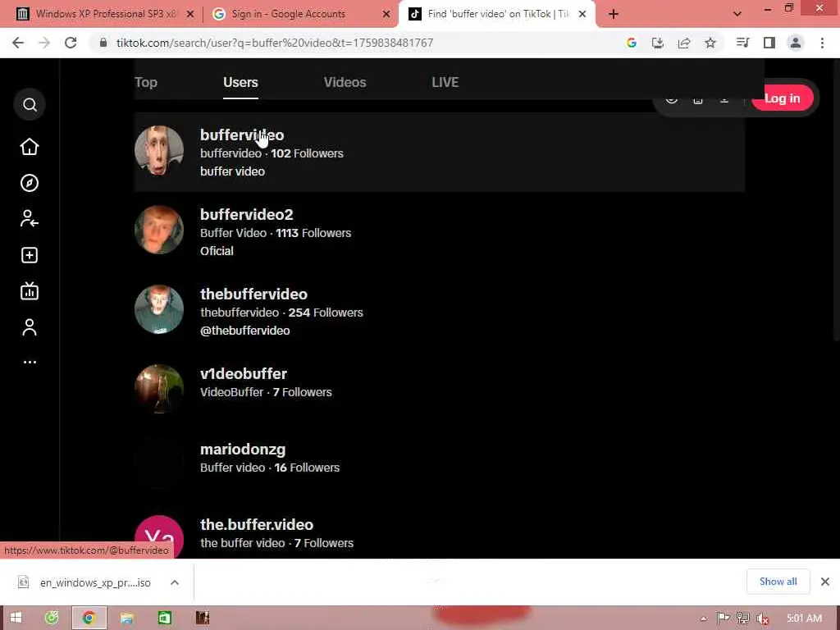Click the buffervideo profile avatar
This screenshot has height=630, width=840.
point(159,151)
